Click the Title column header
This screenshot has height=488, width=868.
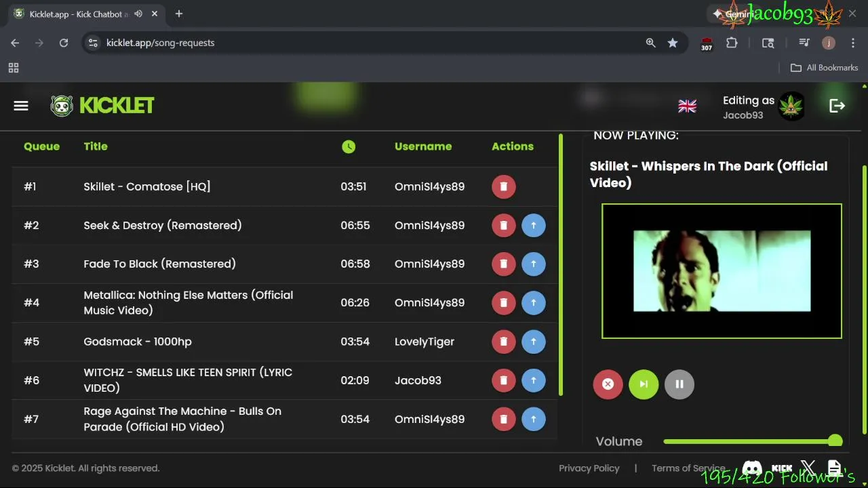pos(96,146)
